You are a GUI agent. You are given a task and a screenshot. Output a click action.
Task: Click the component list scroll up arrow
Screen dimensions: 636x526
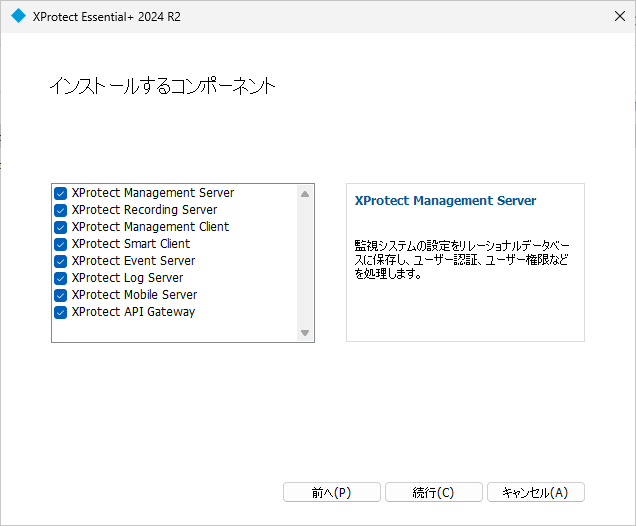[x=305, y=194]
